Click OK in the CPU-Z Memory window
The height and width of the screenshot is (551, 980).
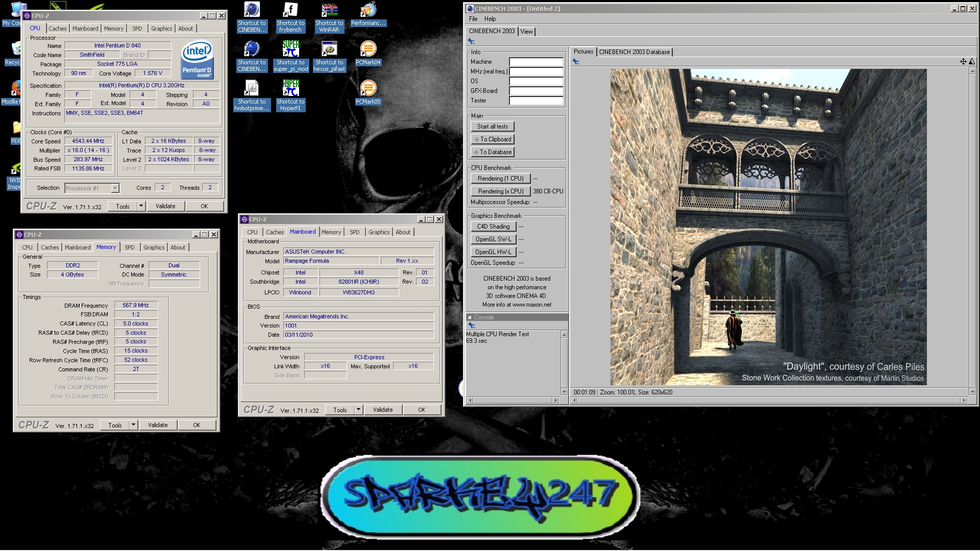(x=197, y=425)
